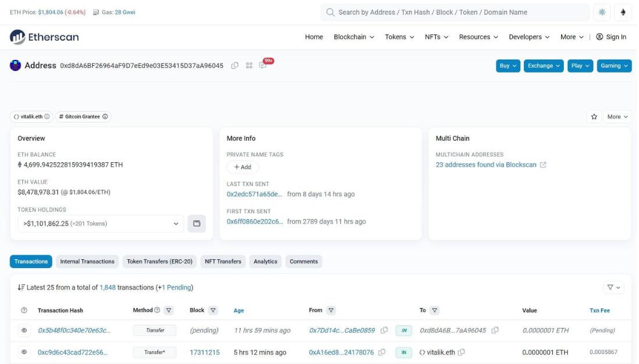Open the Ethereum network selector icon
The image size is (639, 364).
click(x=623, y=12)
